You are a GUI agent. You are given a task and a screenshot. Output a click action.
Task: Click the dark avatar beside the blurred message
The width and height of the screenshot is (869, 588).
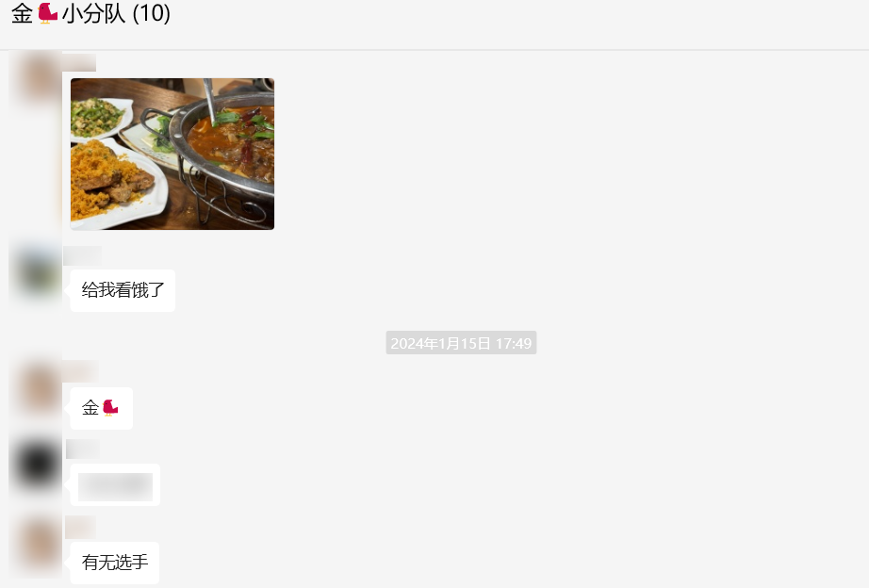tap(36, 465)
